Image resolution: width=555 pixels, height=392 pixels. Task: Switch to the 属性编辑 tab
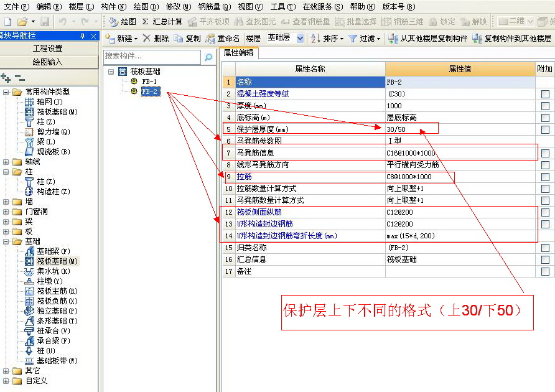tap(238, 53)
